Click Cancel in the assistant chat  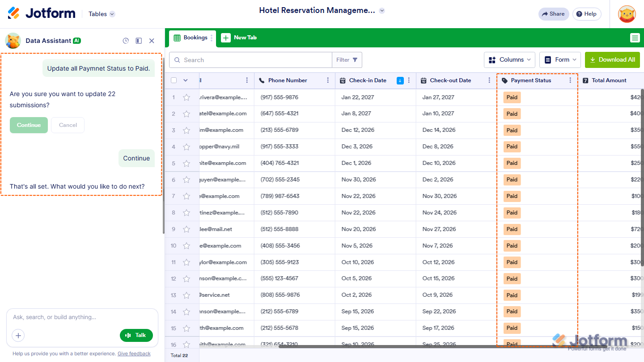click(68, 125)
